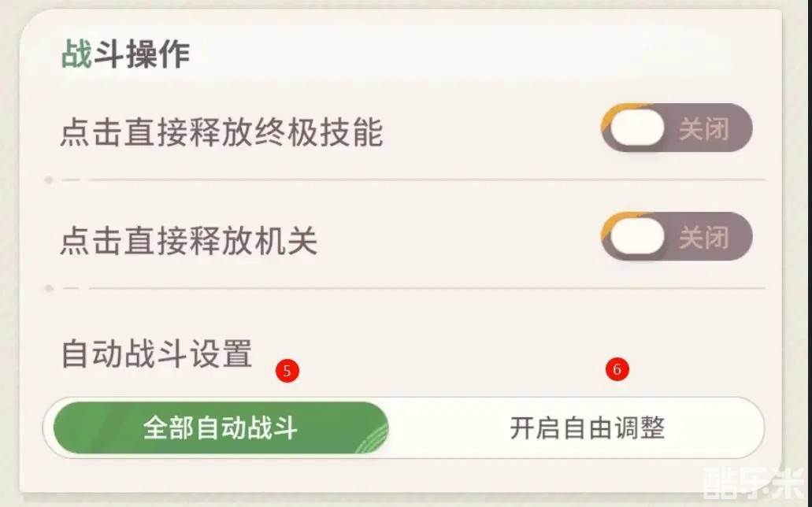Switch to 开启自由调整 option
Screen dimensions: 812x507
click(x=587, y=428)
